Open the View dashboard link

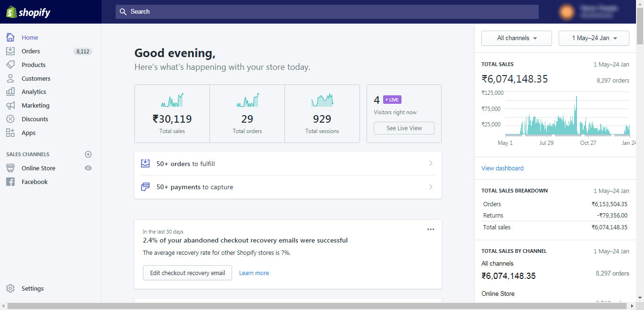tap(502, 168)
